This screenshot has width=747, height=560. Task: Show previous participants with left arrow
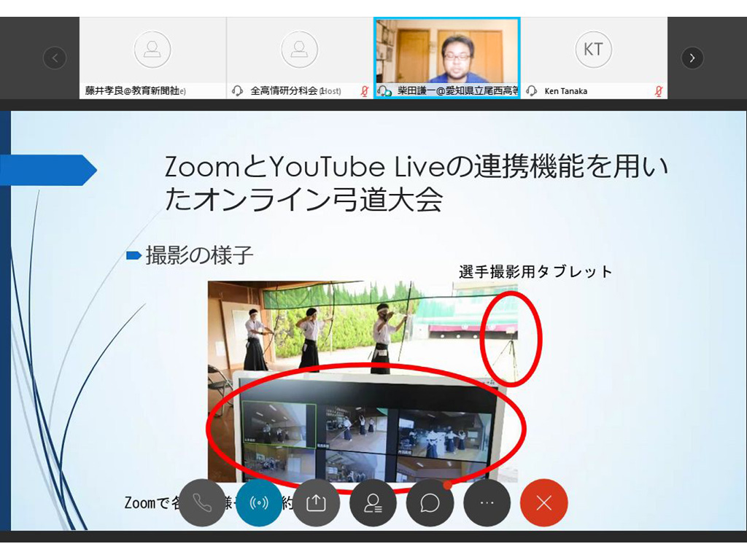tap(55, 58)
